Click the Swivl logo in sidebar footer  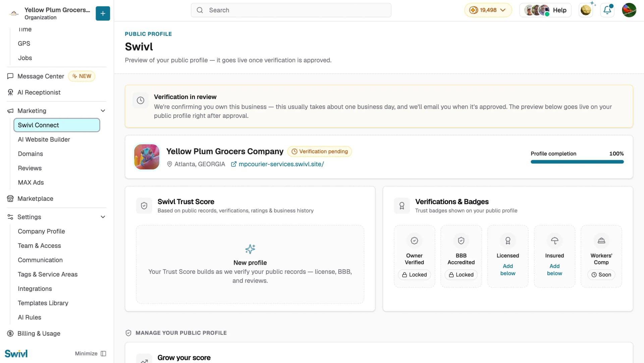(x=16, y=354)
